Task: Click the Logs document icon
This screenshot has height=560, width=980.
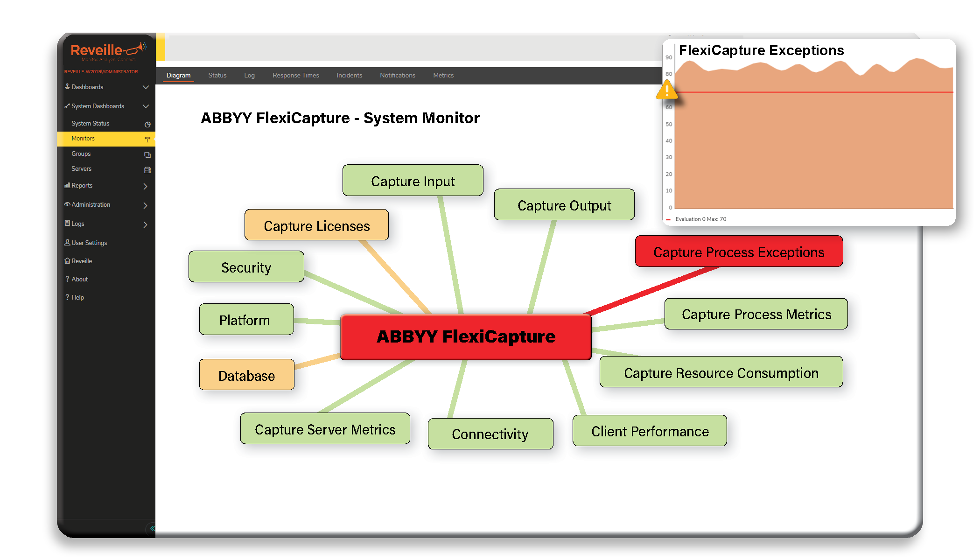Action: [x=67, y=224]
